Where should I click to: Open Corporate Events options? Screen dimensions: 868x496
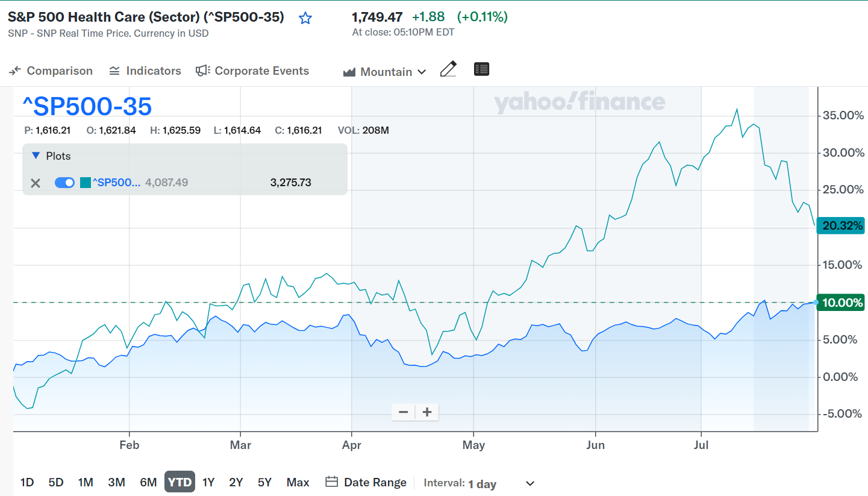point(252,71)
